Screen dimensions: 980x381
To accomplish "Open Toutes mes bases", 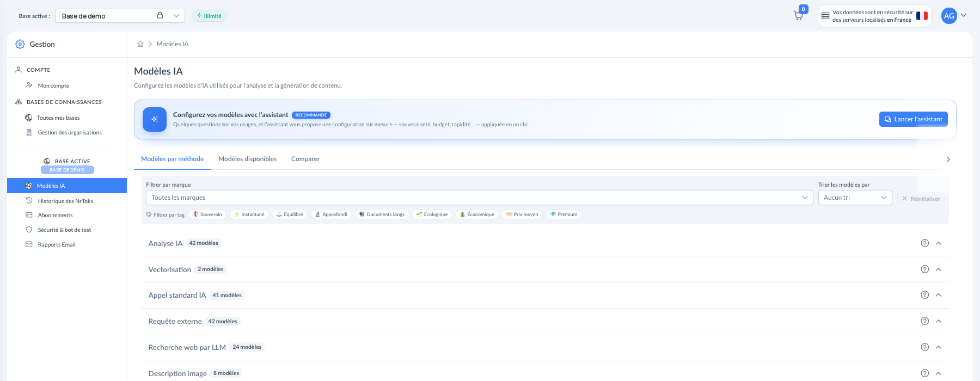I will coord(58,118).
